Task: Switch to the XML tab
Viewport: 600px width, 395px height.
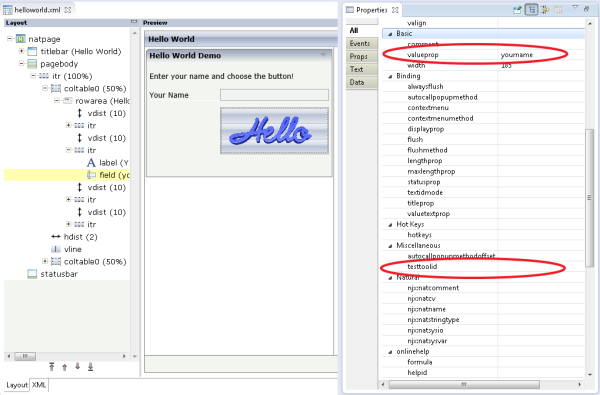Action: click(x=39, y=385)
